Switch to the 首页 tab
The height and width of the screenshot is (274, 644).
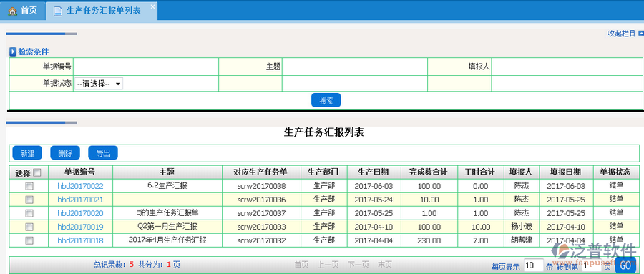coord(23,11)
